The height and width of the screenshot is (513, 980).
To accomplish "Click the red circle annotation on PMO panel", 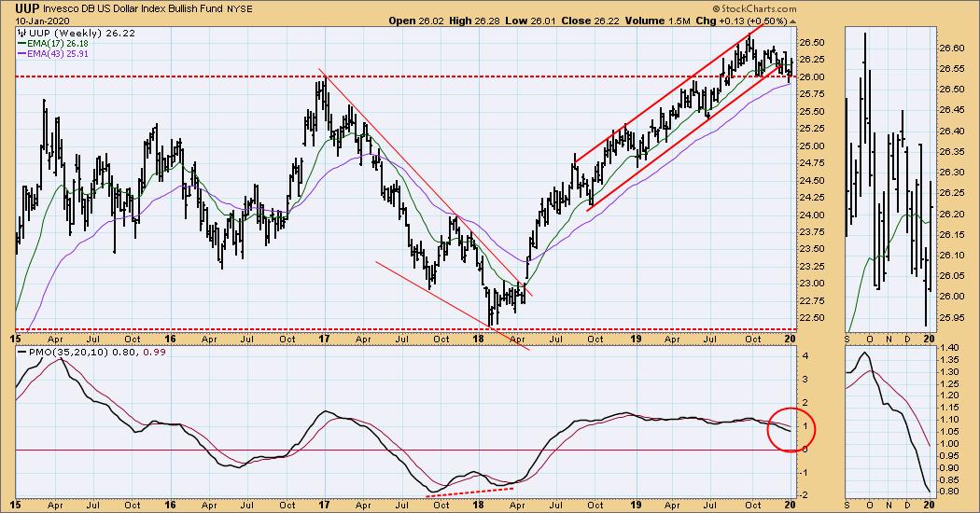I will (796, 430).
